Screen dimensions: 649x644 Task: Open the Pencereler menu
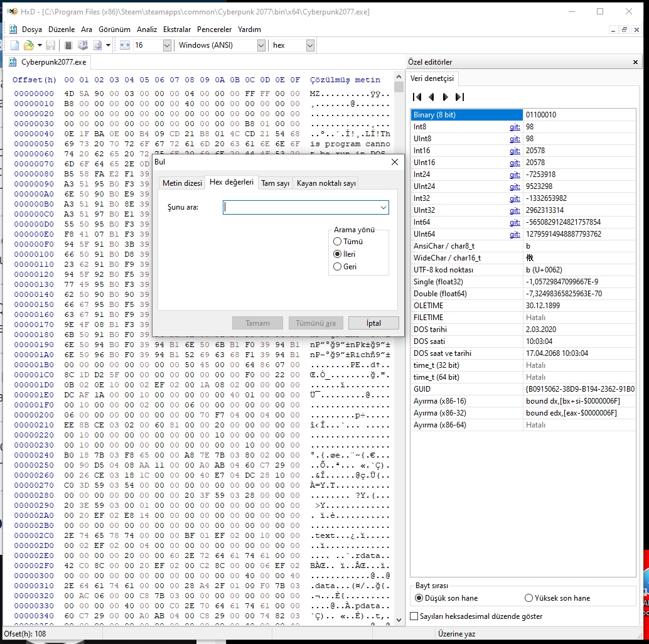[215, 30]
